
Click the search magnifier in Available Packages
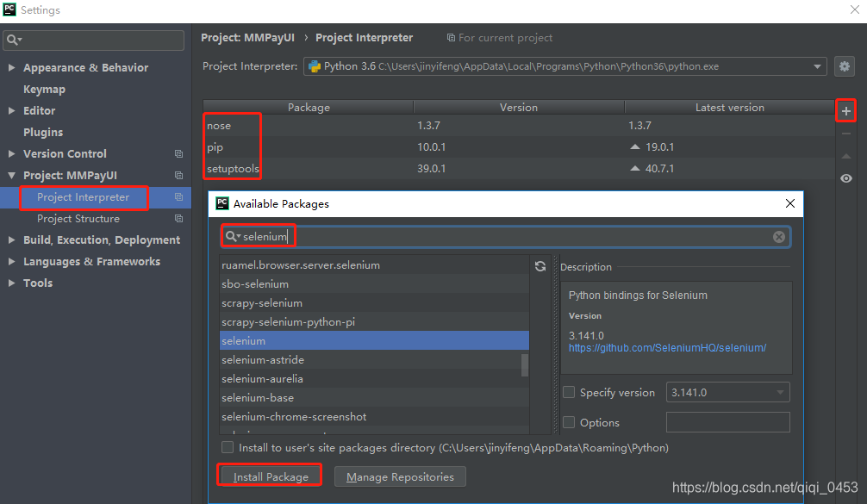[232, 237]
